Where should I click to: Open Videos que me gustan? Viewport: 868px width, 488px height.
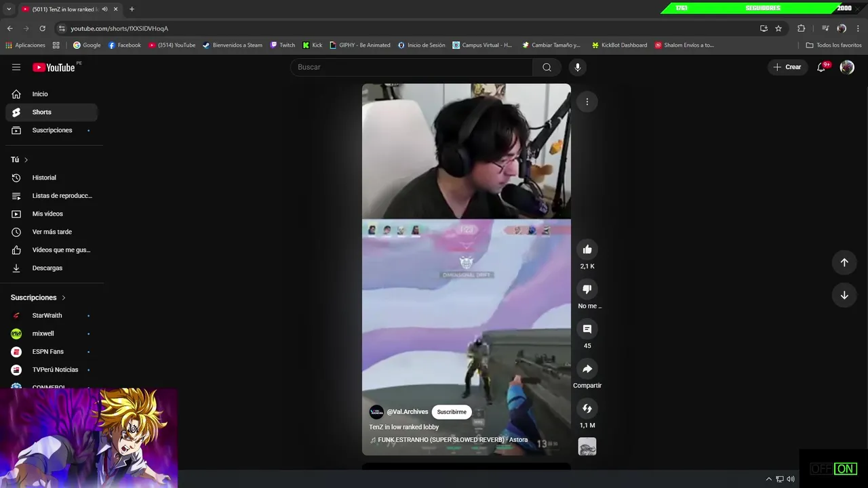point(52,250)
